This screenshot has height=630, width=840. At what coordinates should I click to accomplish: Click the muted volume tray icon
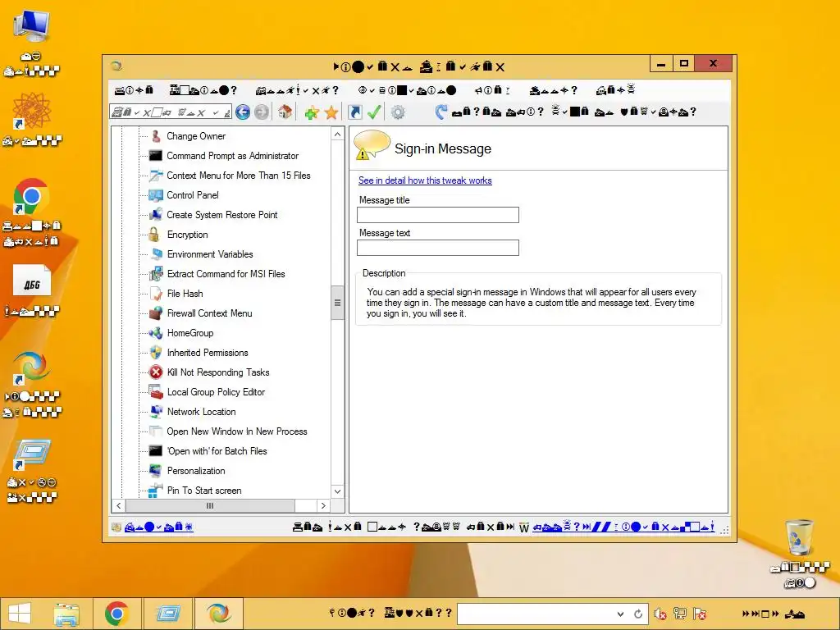click(x=660, y=614)
